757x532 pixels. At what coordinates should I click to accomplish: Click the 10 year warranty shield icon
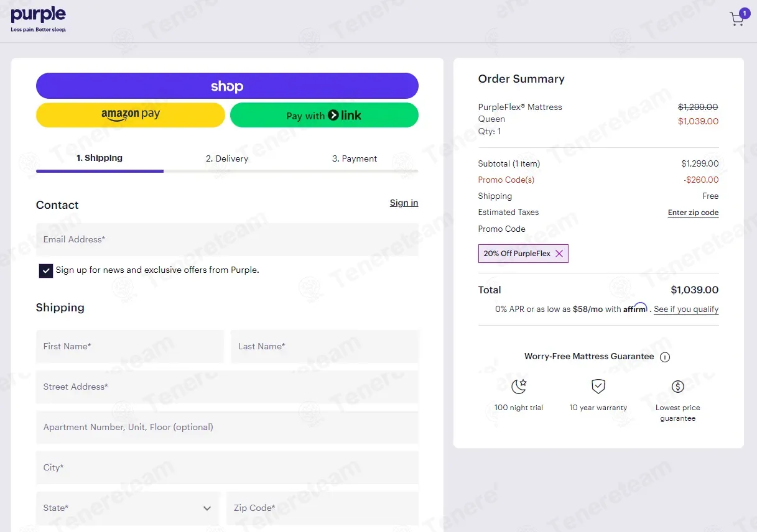coord(598,387)
